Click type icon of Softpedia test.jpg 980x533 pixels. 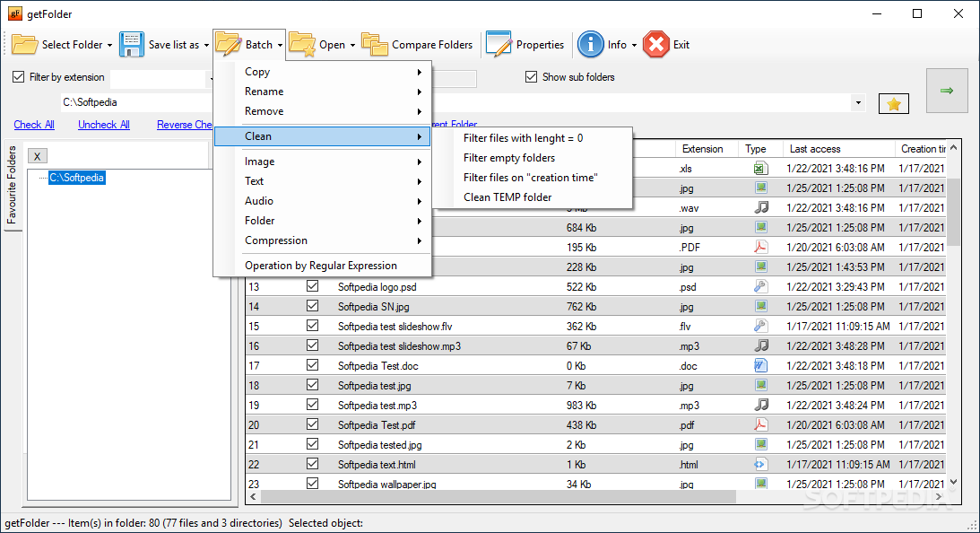pos(760,385)
